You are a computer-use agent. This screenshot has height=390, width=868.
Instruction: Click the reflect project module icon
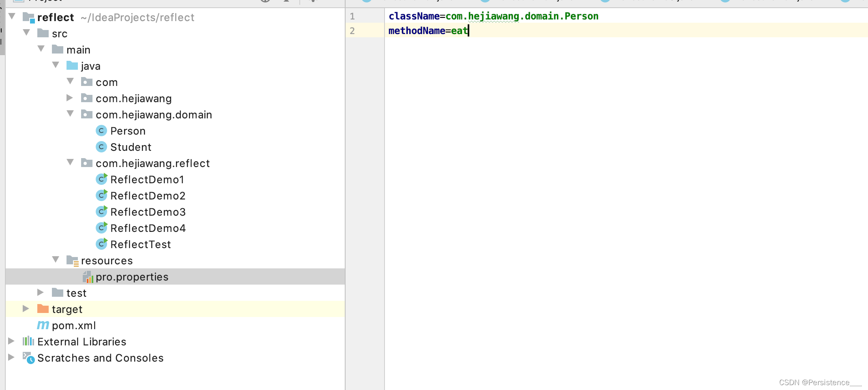[x=28, y=17]
